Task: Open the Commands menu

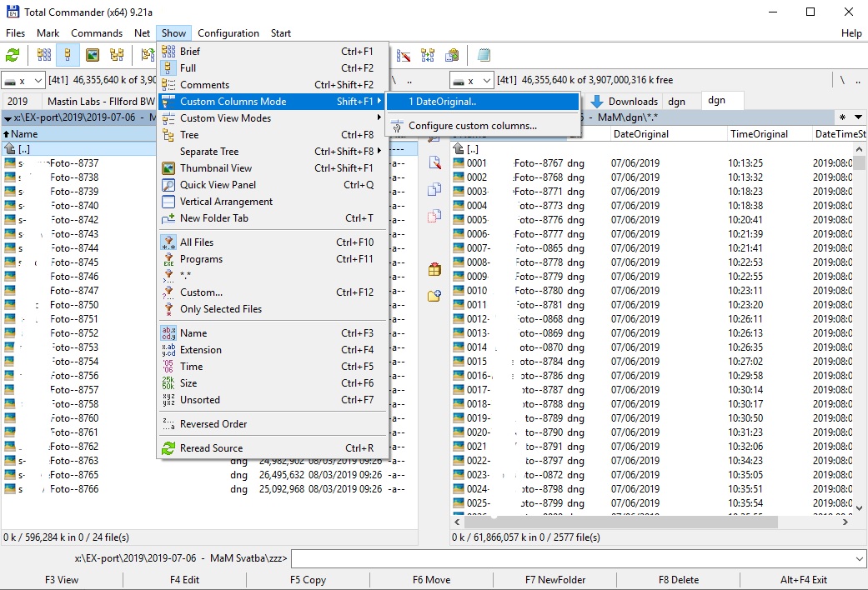Action: pyautogui.click(x=97, y=33)
